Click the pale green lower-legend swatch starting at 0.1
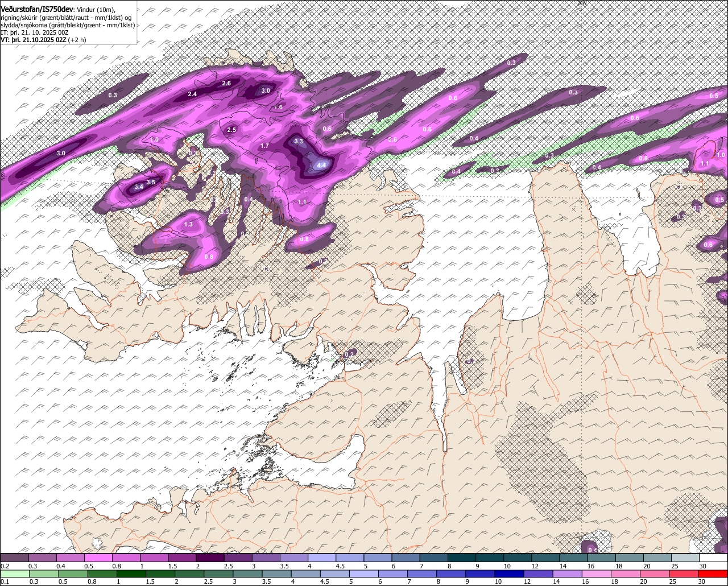 tap(14, 573)
